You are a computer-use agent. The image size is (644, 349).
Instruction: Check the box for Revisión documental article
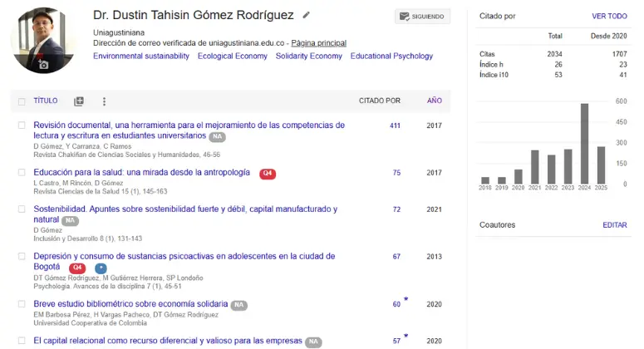coord(22,125)
